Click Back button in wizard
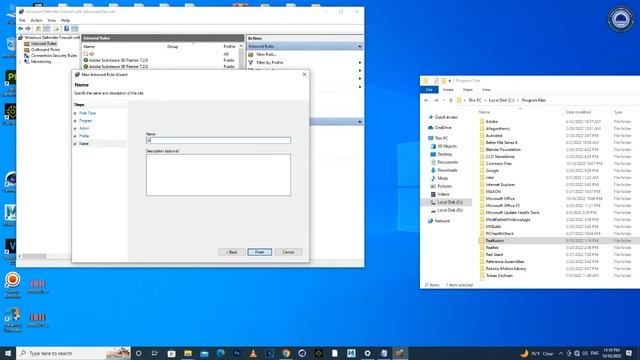The width and height of the screenshot is (640, 360). pos(232,252)
